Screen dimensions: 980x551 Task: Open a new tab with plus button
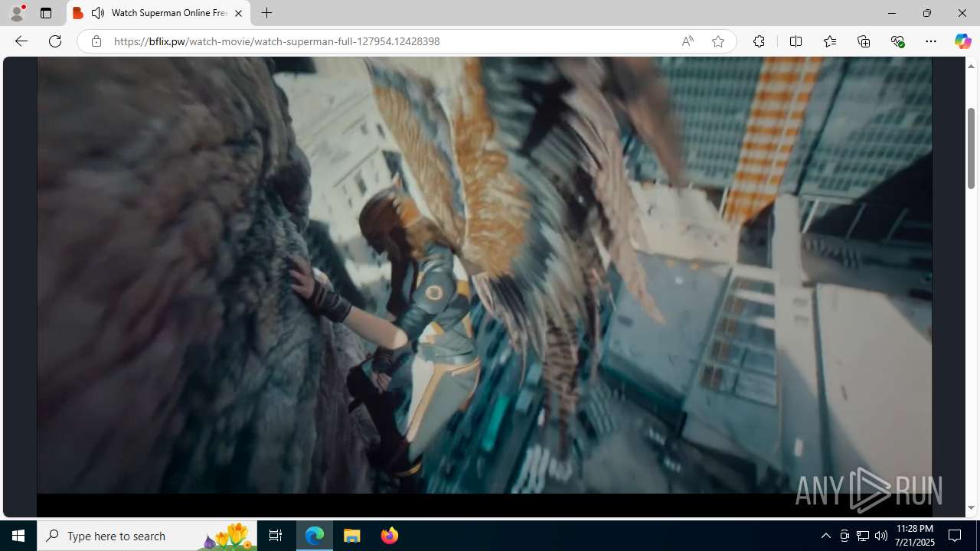pyautogui.click(x=266, y=13)
